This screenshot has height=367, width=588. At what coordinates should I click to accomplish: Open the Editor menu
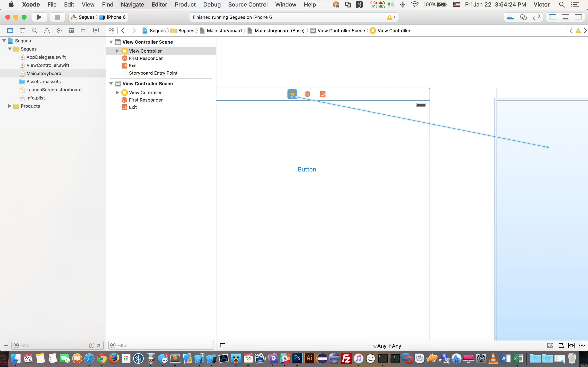pos(159,4)
